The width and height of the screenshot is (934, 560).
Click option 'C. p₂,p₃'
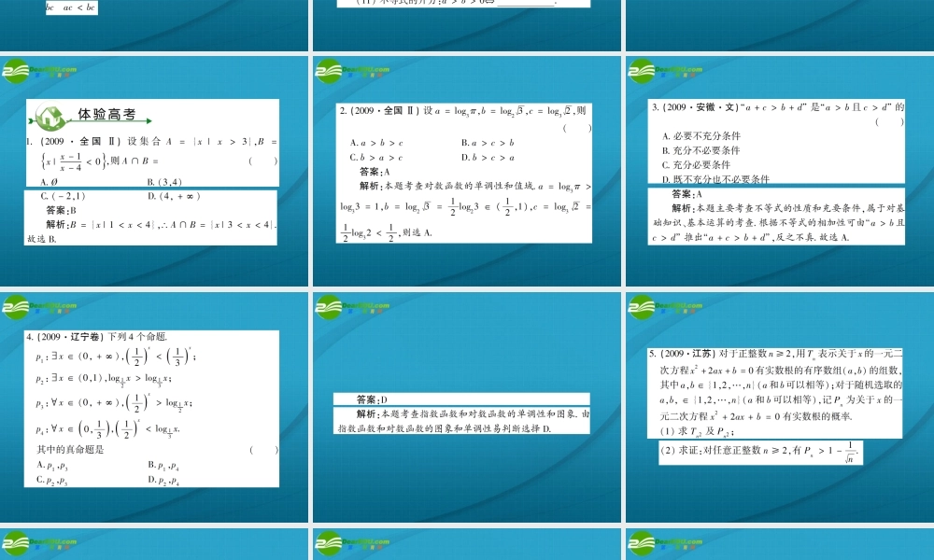[52, 481]
